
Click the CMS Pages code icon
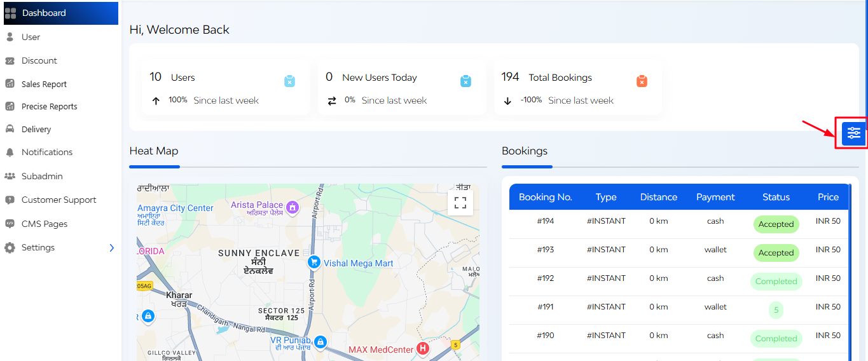point(10,224)
